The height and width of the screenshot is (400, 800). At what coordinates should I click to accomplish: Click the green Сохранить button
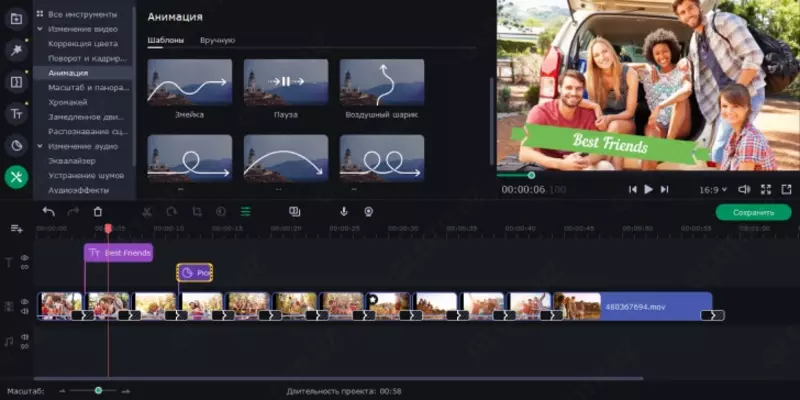coord(753,212)
